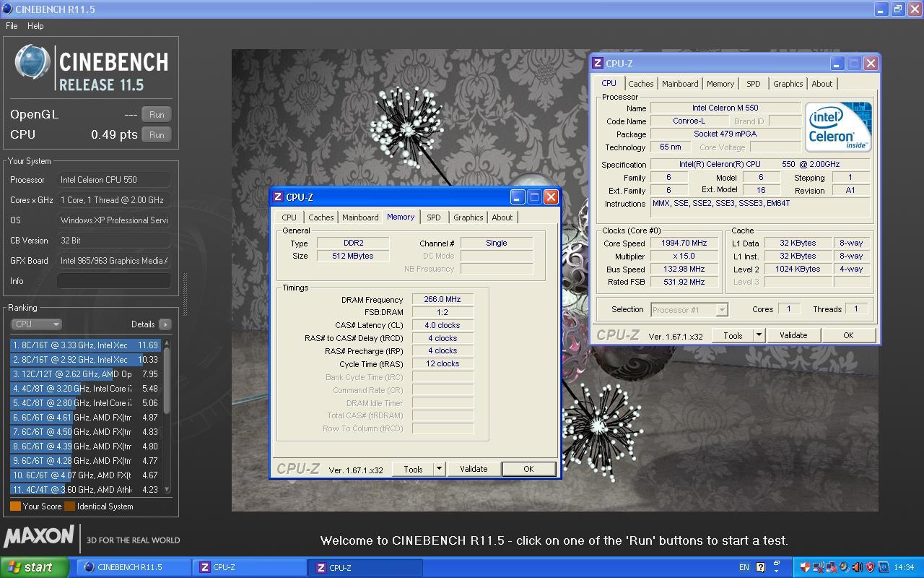The height and width of the screenshot is (578, 924).
Task: Click Validate in Memory CPU-Z window
Action: 474,469
